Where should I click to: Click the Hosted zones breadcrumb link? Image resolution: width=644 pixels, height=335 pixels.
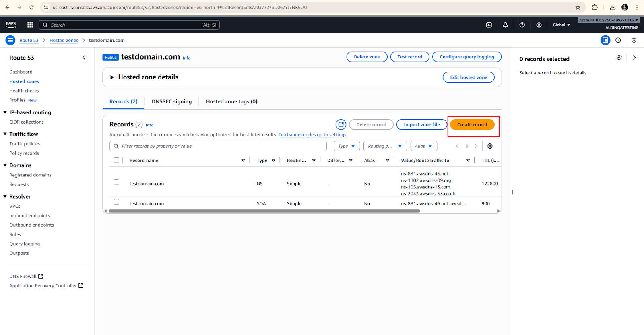[64, 40]
